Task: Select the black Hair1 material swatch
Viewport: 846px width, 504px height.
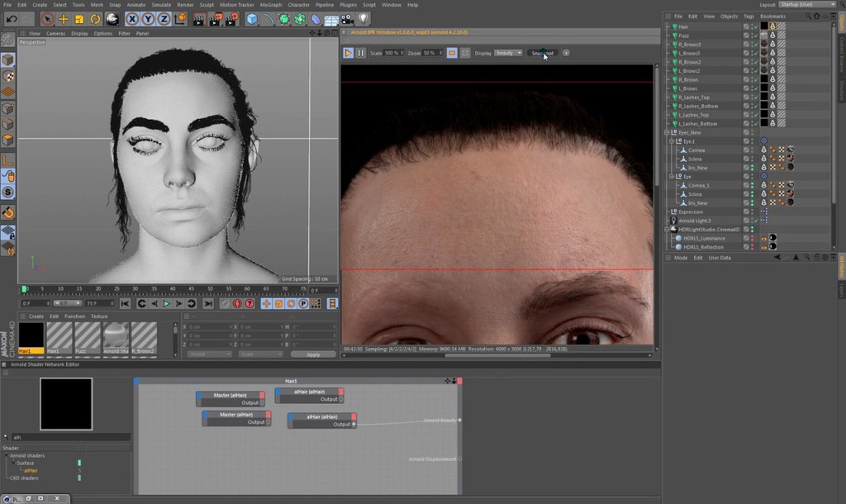Action: click(x=31, y=336)
